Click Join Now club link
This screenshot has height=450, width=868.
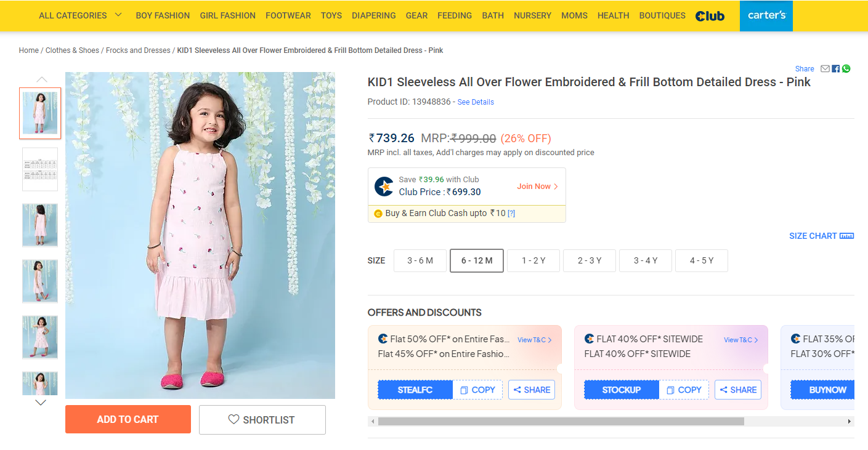[x=537, y=187]
